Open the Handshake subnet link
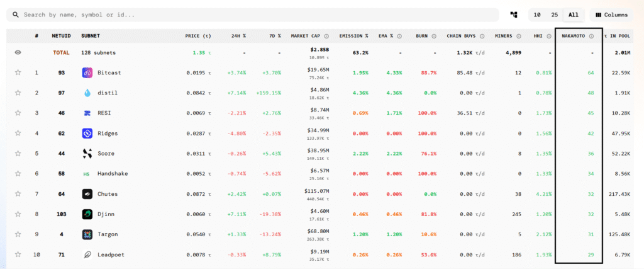Image resolution: width=644 pixels, height=269 pixels. pyautogui.click(x=113, y=174)
